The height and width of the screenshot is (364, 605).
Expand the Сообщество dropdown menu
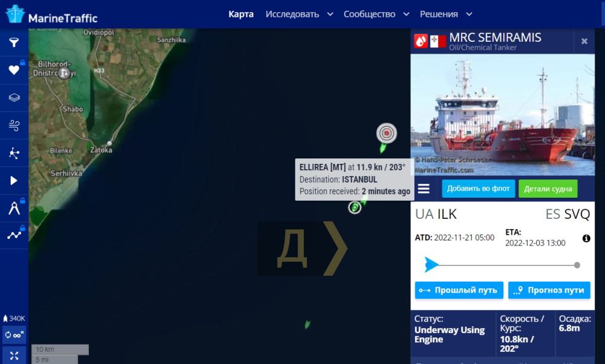point(376,15)
